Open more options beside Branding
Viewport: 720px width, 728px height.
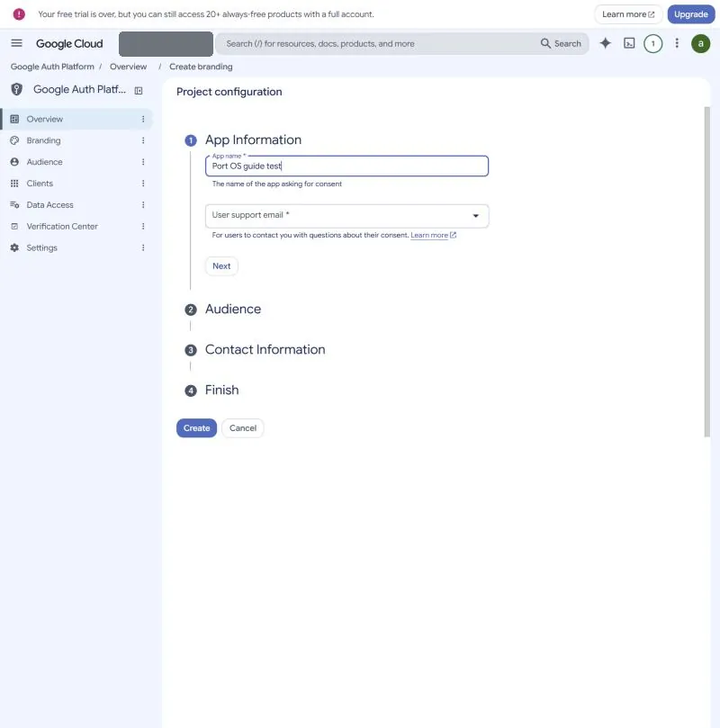tap(143, 140)
